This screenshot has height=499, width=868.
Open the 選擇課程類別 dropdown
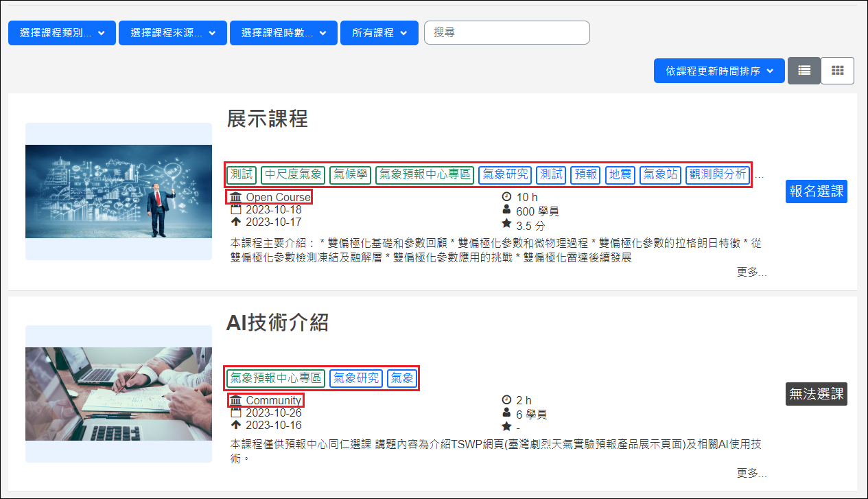[62, 33]
